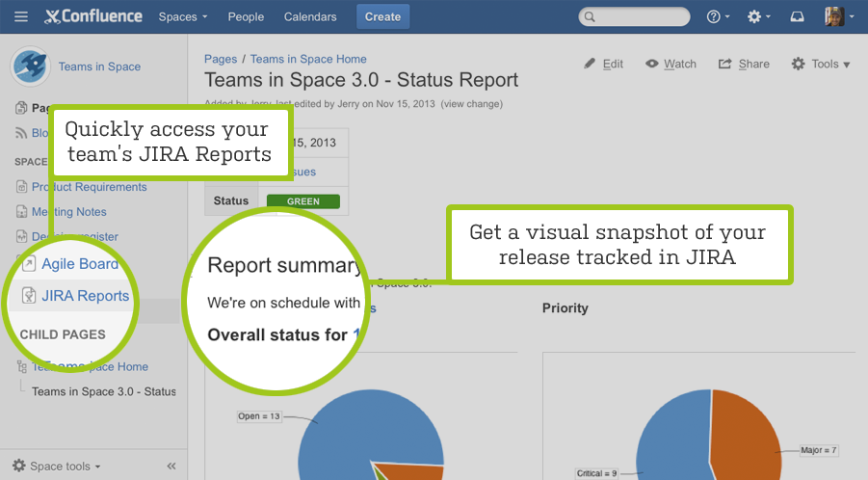Click the page title Status Report
868x480 pixels.
[x=361, y=80]
